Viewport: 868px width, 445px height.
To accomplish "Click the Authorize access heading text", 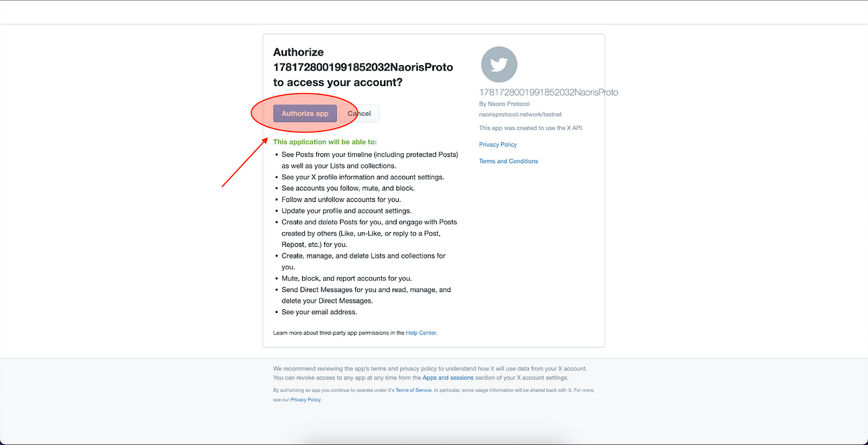I will pyautogui.click(x=363, y=67).
